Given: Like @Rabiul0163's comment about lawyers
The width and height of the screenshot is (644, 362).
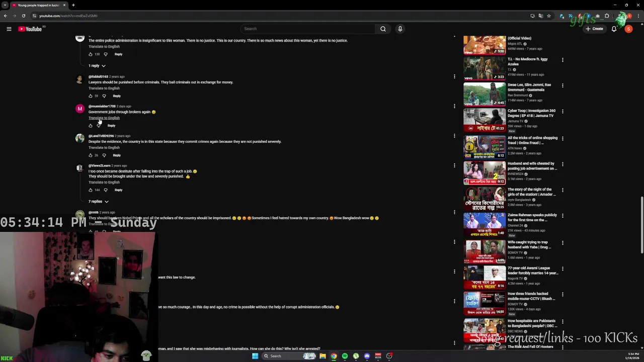Looking at the screenshot, I should (x=91, y=96).
